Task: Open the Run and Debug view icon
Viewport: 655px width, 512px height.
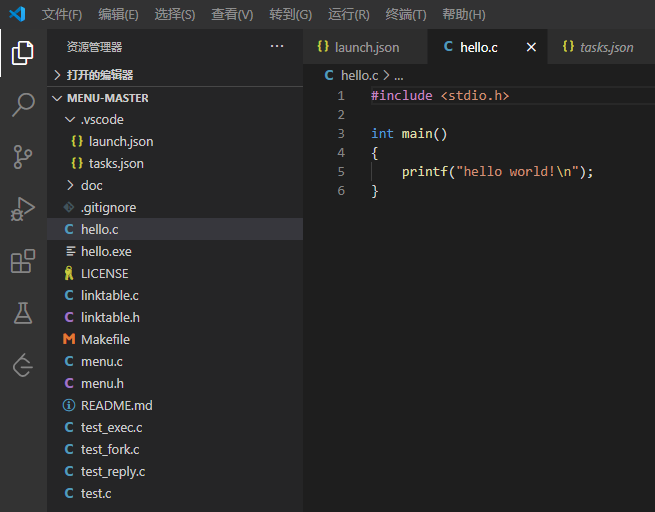Action: pyautogui.click(x=23, y=209)
